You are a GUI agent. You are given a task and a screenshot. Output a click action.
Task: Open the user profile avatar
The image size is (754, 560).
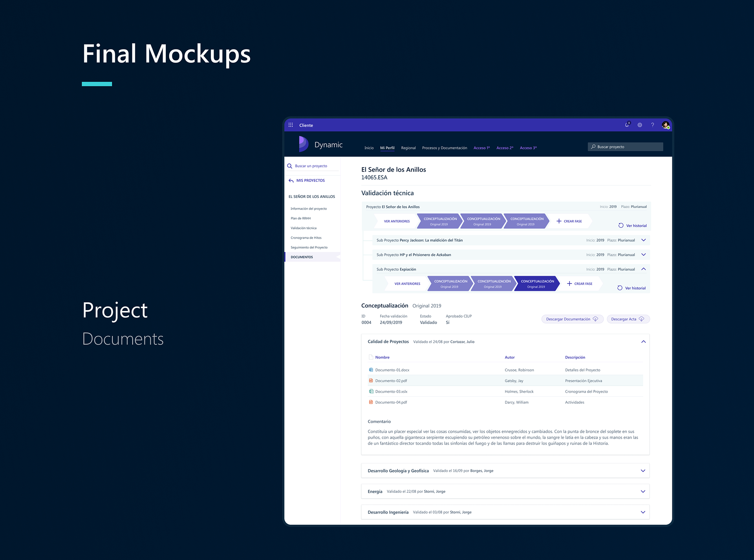[665, 125]
